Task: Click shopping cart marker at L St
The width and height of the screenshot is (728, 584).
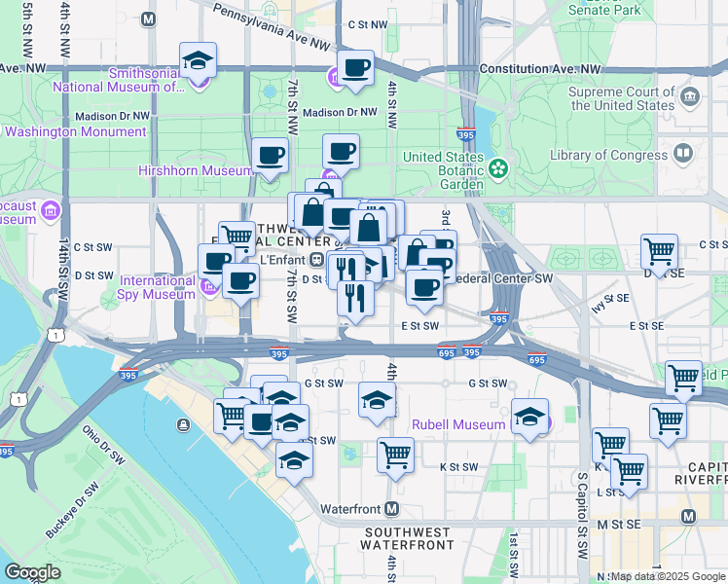Action: 629,473
